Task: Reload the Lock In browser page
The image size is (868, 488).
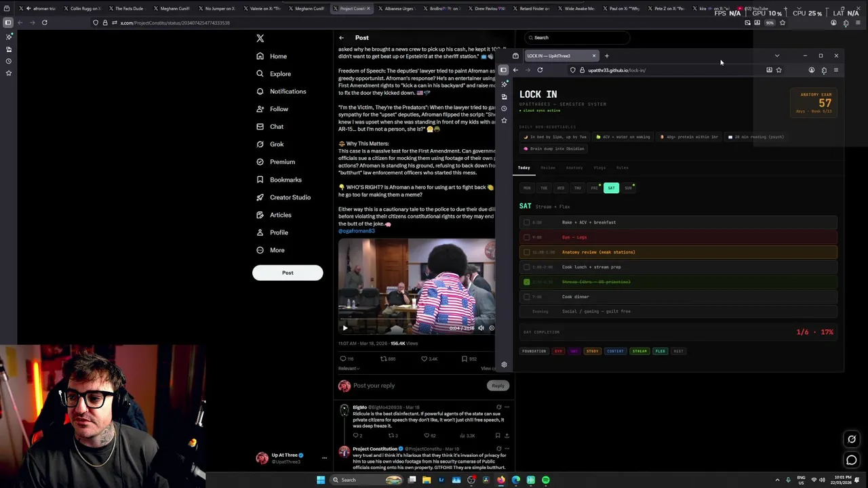Action: tap(540, 70)
